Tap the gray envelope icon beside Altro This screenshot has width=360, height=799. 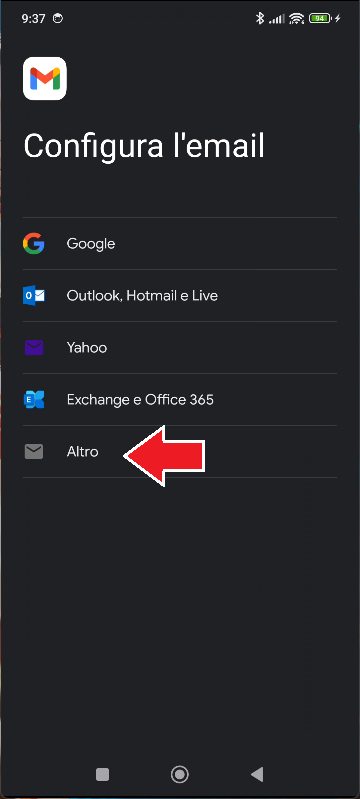tap(34, 451)
